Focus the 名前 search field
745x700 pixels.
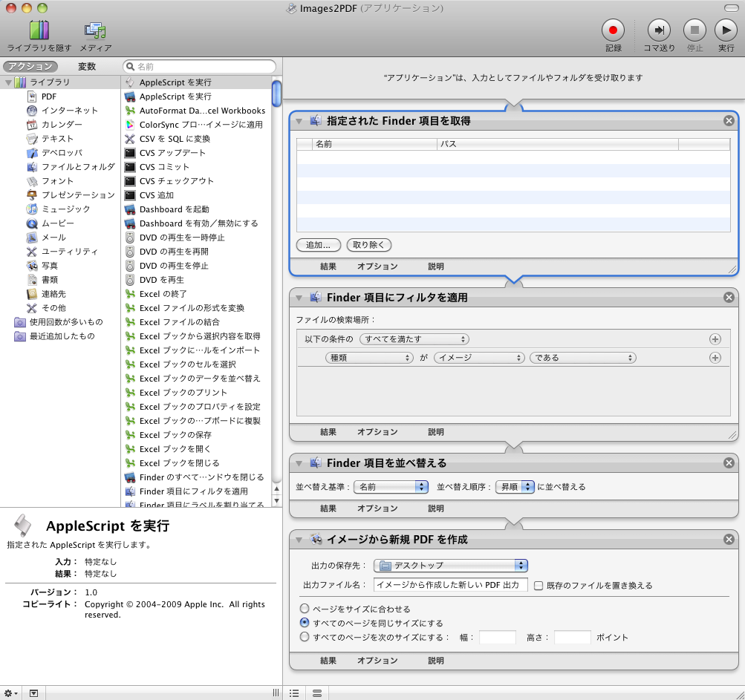tap(200, 67)
